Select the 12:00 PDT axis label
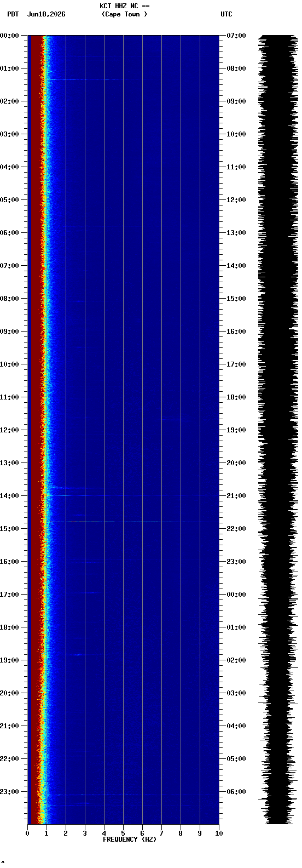 pos(9,430)
